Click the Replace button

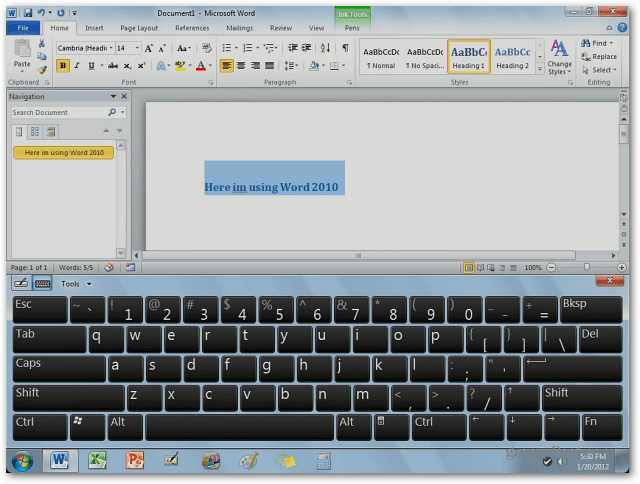[599, 57]
